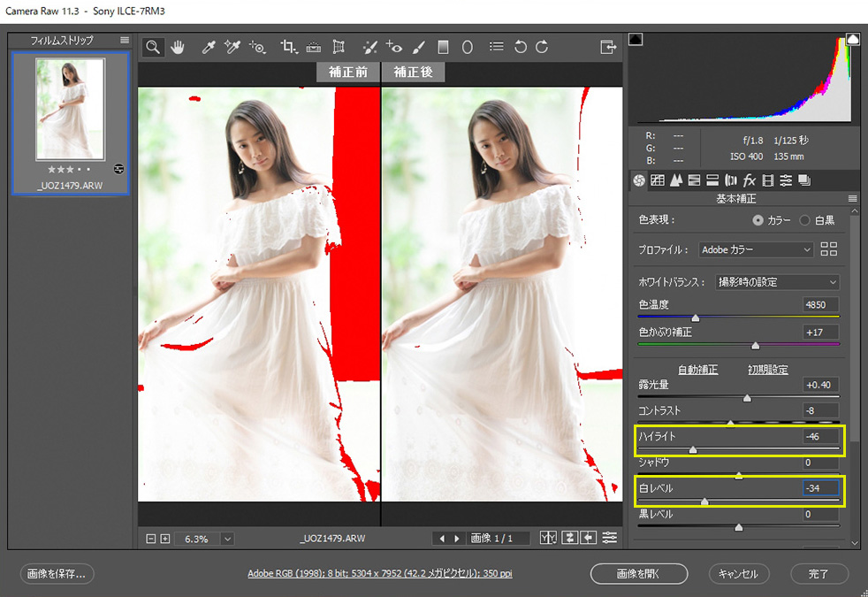Screen dimensions: 868x597
Task: Toggle the highlight clipping warning in histogram
Action: (852, 40)
